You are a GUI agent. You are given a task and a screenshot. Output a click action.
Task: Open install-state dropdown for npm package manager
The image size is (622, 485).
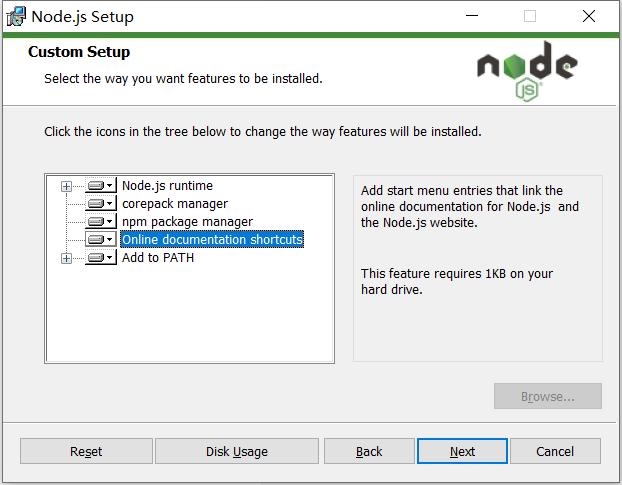(x=101, y=222)
